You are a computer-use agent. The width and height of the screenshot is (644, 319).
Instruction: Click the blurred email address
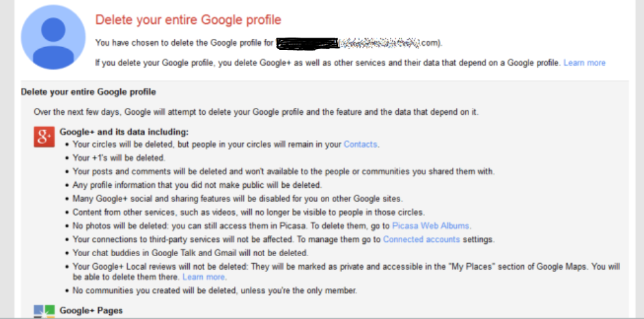380,43
